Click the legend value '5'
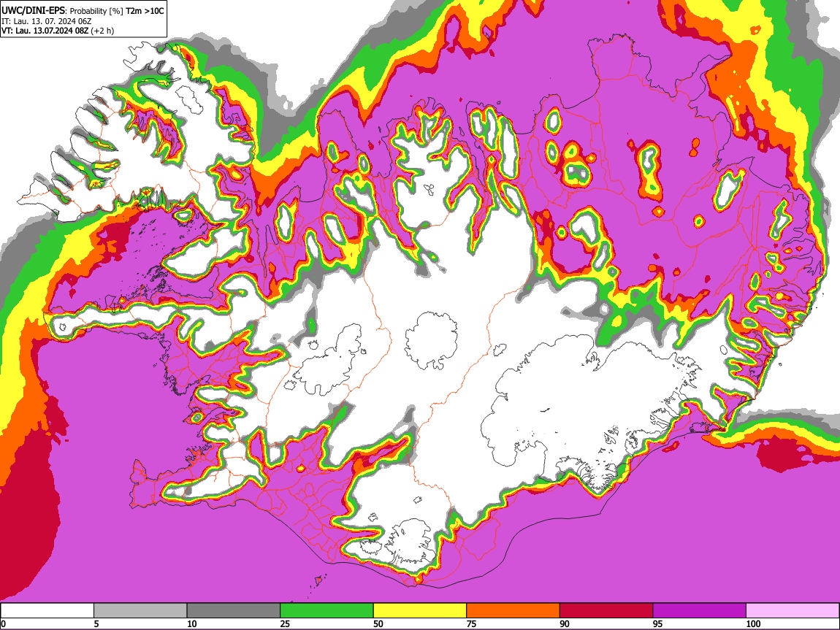This screenshot has width=840, height=630. coord(96,623)
